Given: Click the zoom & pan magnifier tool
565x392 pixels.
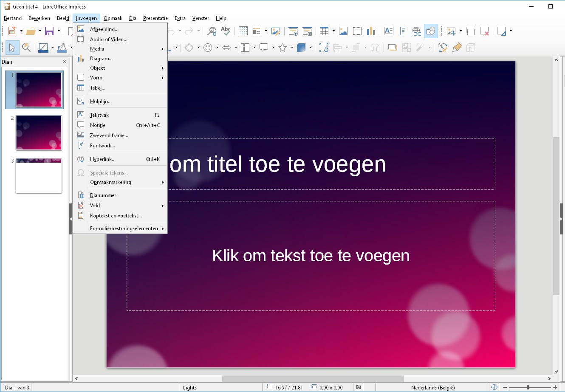Looking at the screenshot, I should coord(26,48).
